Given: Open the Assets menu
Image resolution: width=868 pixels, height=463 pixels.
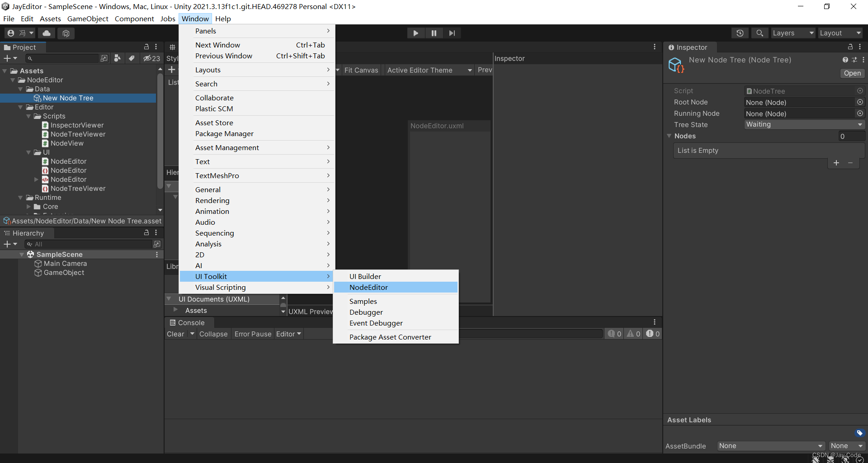Looking at the screenshot, I should pos(50,19).
